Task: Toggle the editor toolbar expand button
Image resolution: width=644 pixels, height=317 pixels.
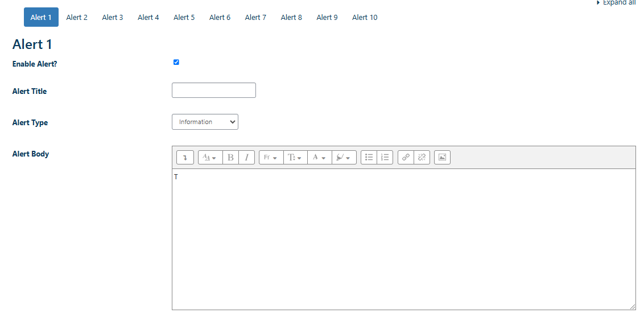Action: [x=185, y=157]
